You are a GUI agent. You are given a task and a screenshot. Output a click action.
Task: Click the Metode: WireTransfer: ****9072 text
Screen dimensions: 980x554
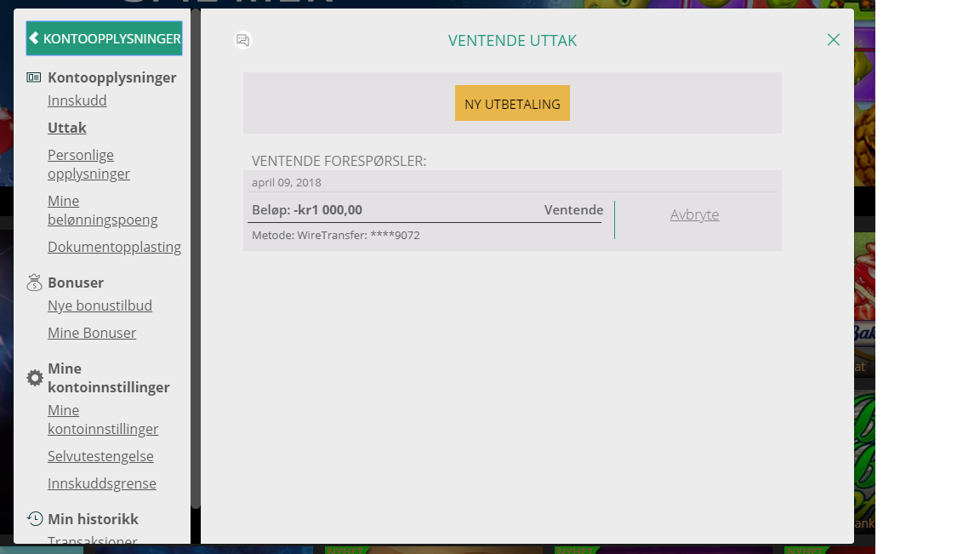pos(336,235)
